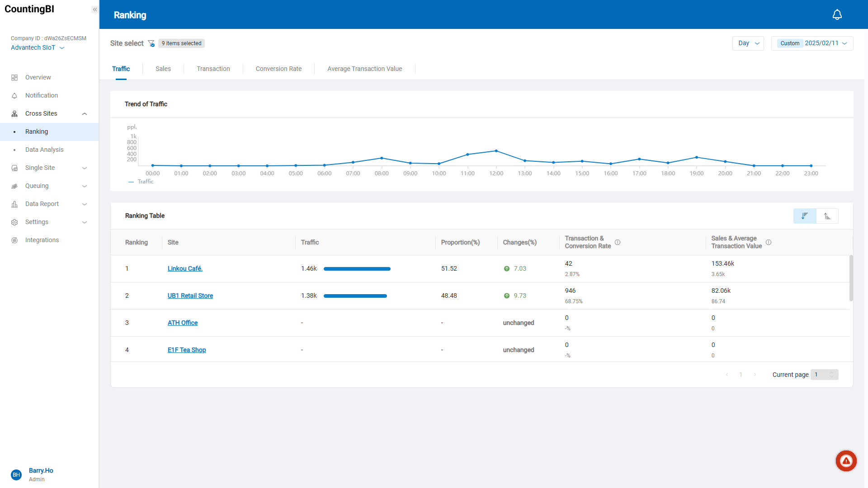Switch to the Conversion Rate tab

(x=278, y=69)
